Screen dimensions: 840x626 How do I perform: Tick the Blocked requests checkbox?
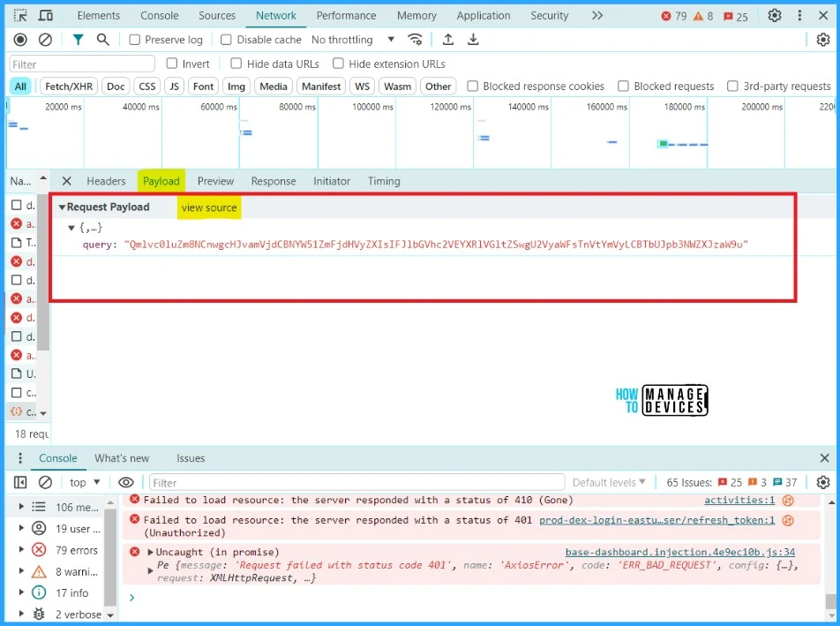tap(623, 86)
